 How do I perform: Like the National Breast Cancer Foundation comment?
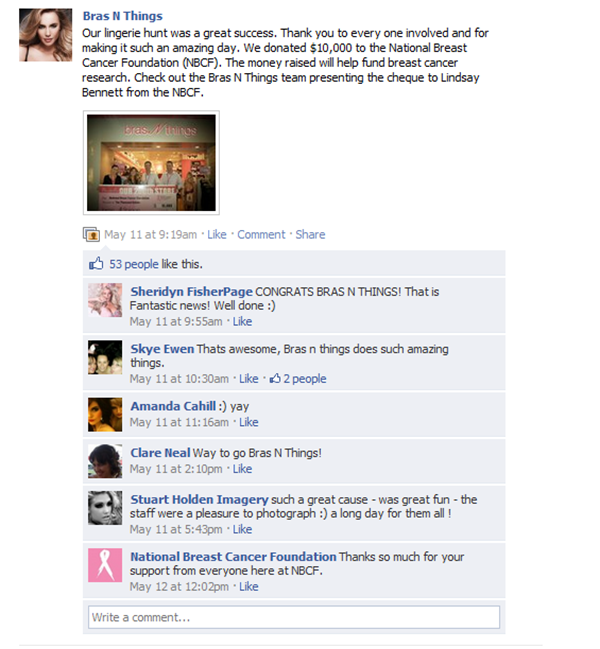click(x=249, y=587)
